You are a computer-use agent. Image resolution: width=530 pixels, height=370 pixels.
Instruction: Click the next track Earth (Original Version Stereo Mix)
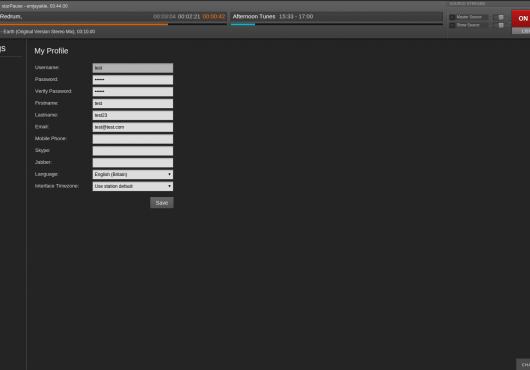pos(48,31)
